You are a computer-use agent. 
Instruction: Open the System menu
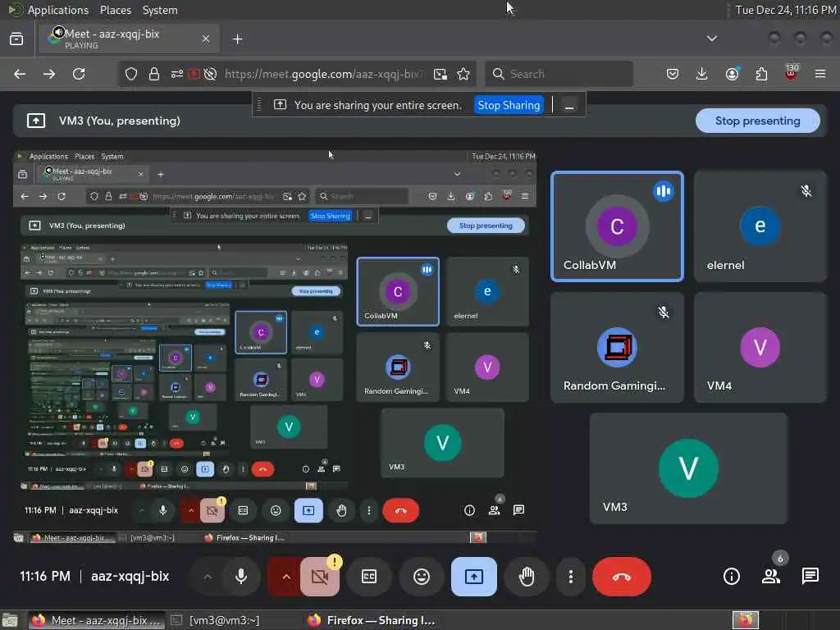[x=160, y=10]
